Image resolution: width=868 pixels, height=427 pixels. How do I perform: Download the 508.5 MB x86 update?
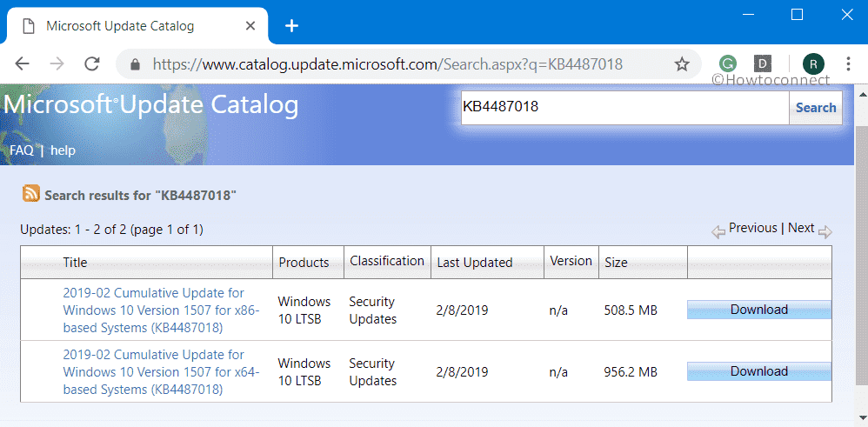point(759,310)
